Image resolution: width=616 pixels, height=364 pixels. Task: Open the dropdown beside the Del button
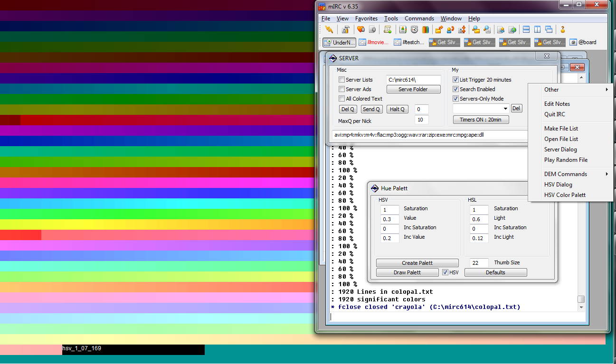pos(505,109)
